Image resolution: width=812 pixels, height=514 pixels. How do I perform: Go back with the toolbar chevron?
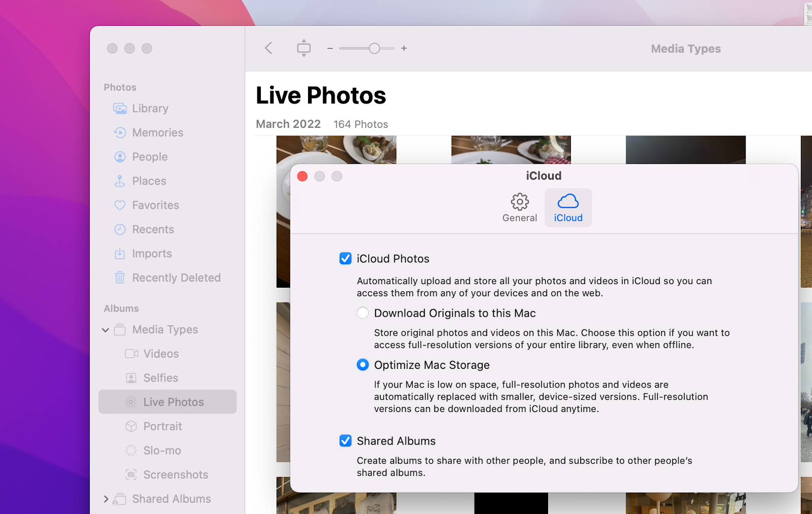268,48
